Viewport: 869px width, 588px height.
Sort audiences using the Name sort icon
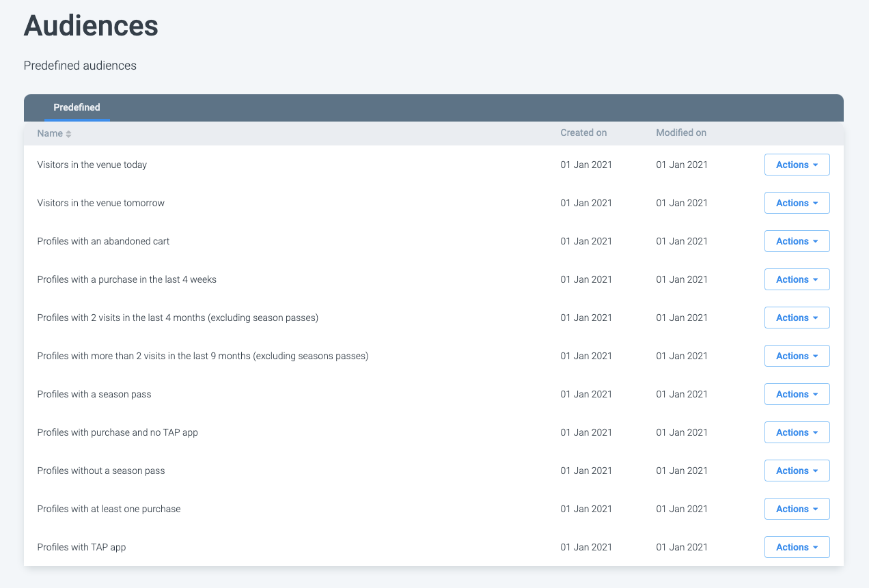tap(68, 134)
